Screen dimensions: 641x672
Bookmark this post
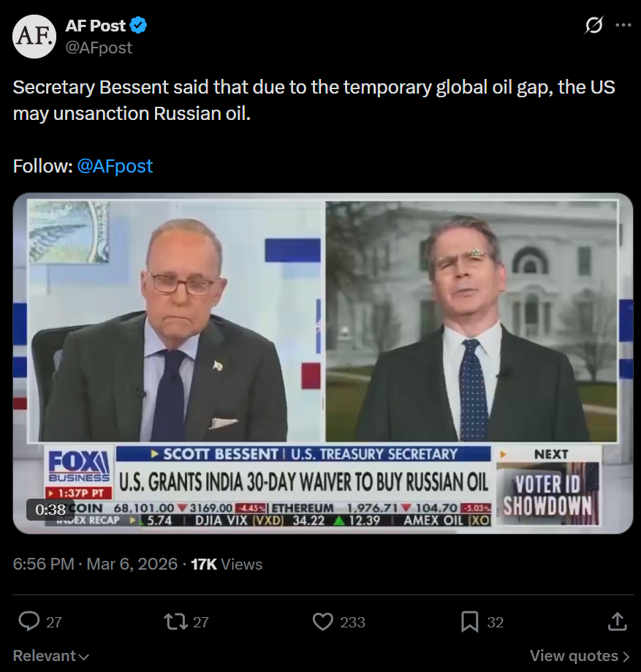point(470,622)
